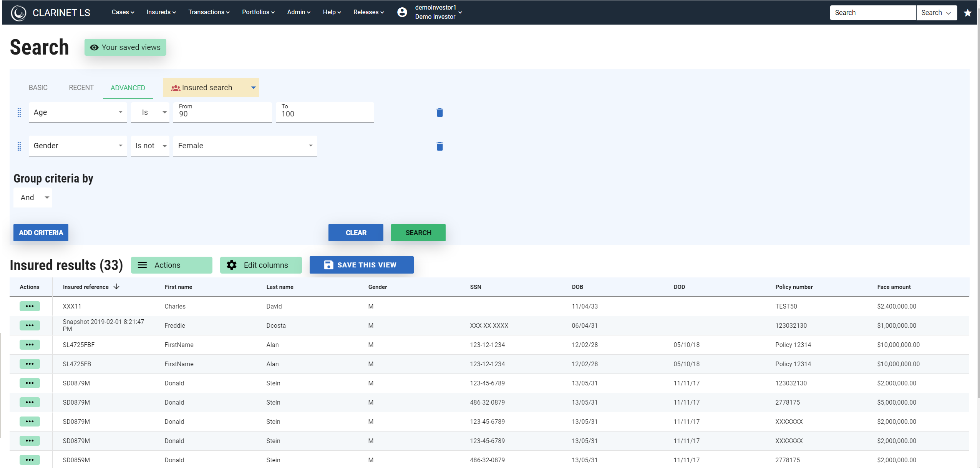Click the favorites star icon

tap(967, 13)
